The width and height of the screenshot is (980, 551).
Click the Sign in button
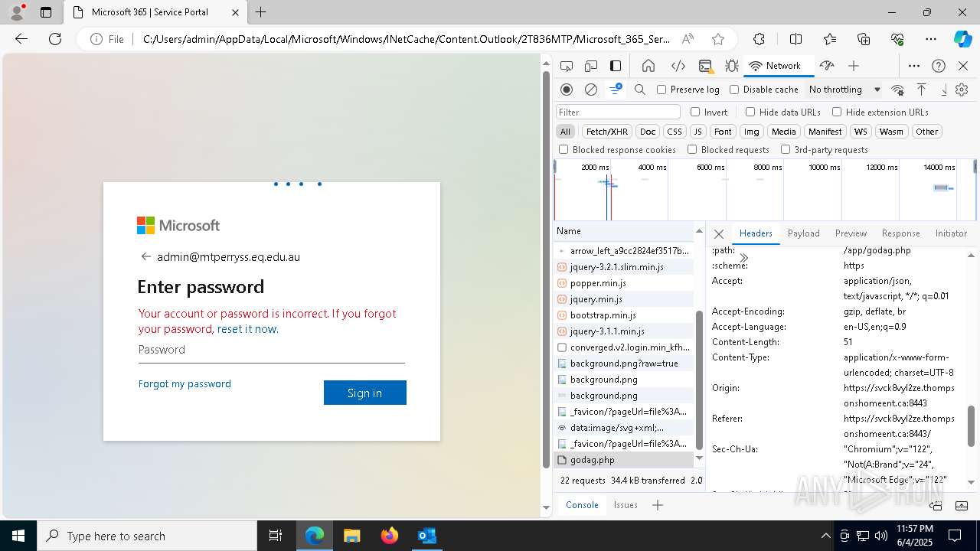364,393
